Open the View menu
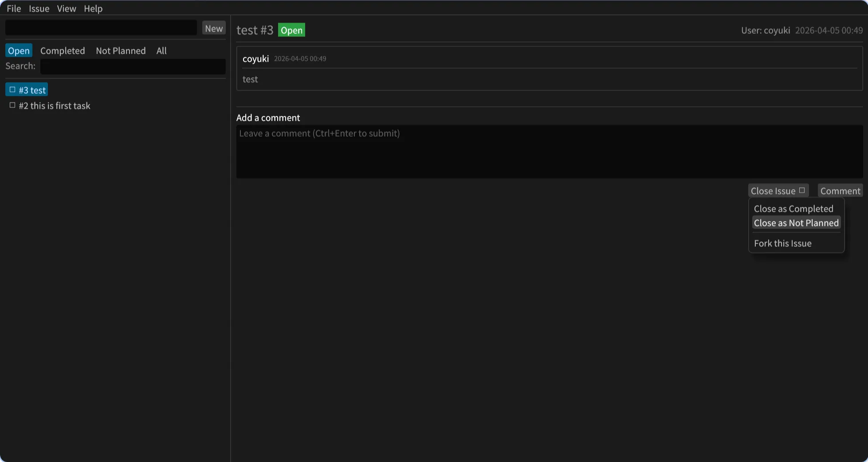Image resolution: width=868 pixels, height=462 pixels. (66, 8)
